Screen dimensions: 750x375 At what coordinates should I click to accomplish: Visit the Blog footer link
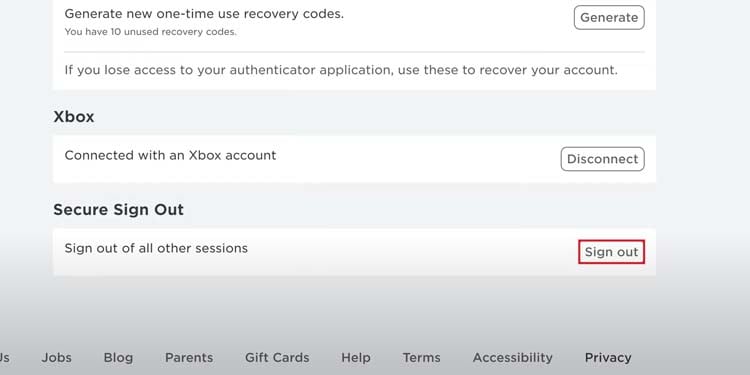point(118,358)
